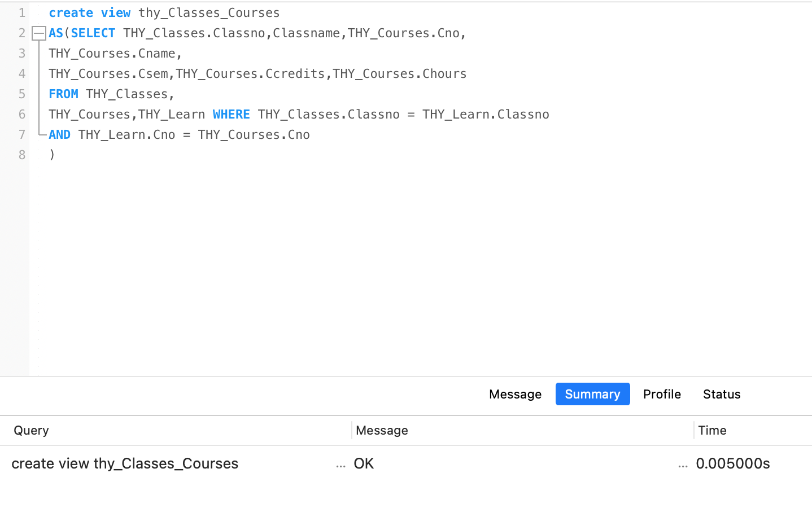812x508 pixels.
Task: Click the 0.005000s time value
Action: click(732, 463)
